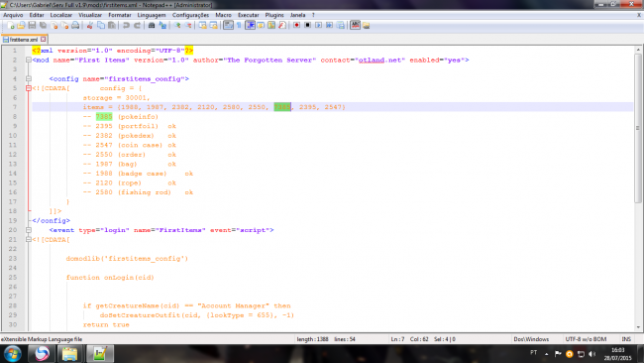
Task: Click the Windows Start button
Action: coord(13,353)
